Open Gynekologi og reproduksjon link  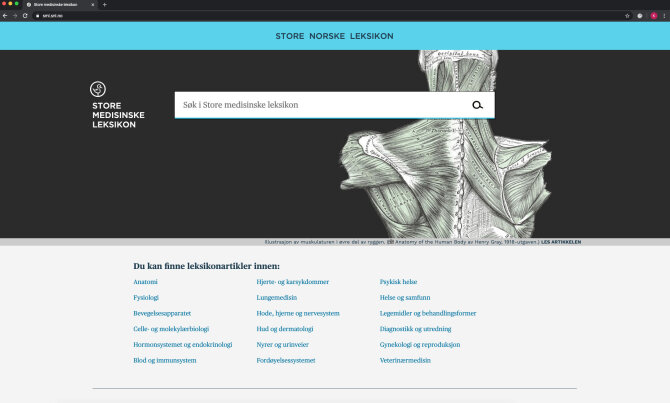pyautogui.click(x=420, y=345)
